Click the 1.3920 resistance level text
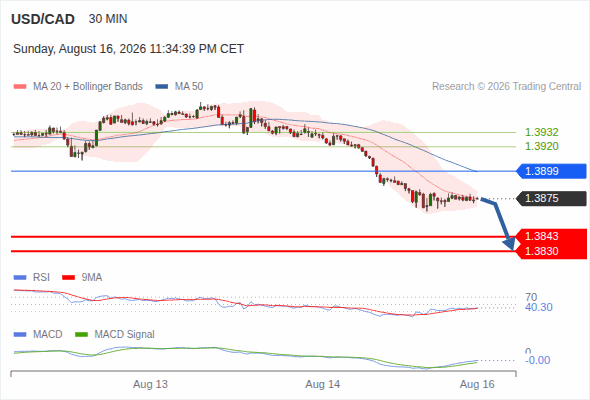 tap(541, 146)
